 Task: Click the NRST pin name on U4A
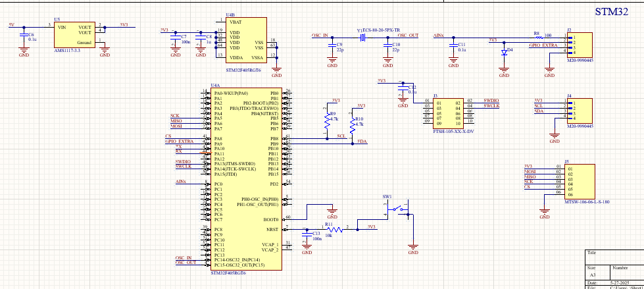tap(273, 229)
